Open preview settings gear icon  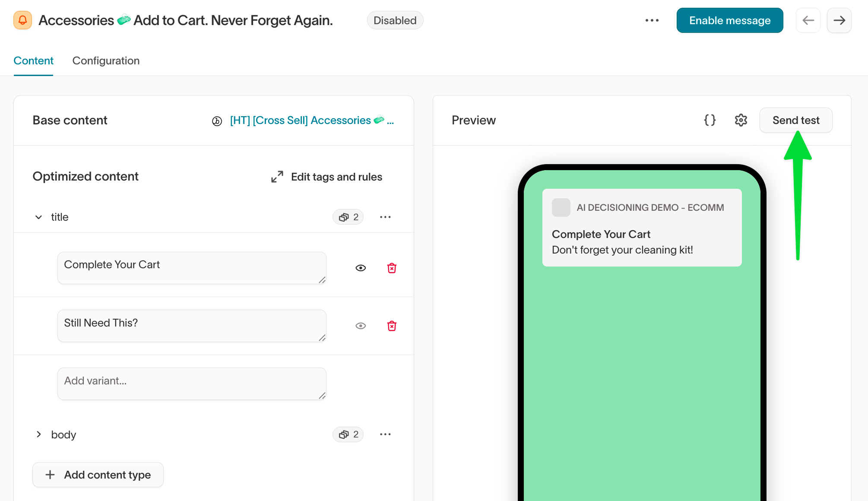(x=741, y=120)
